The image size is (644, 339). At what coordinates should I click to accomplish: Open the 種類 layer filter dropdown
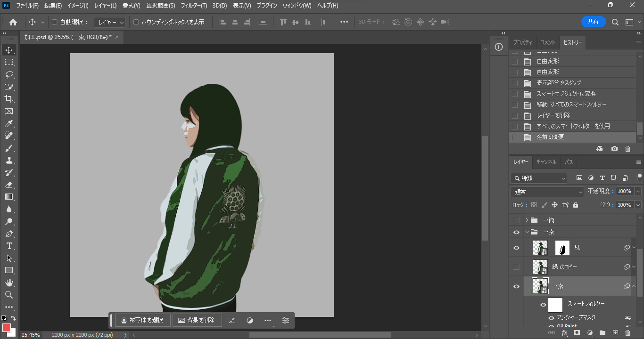540,178
